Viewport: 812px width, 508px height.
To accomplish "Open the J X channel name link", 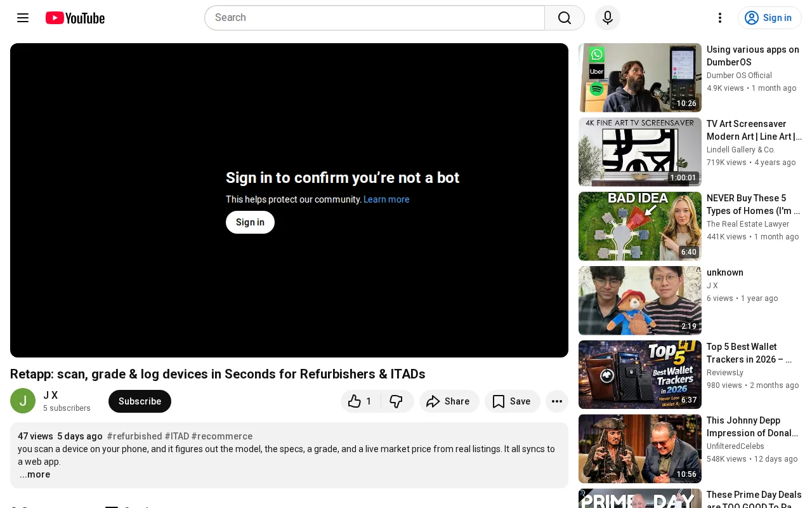I will coord(50,395).
